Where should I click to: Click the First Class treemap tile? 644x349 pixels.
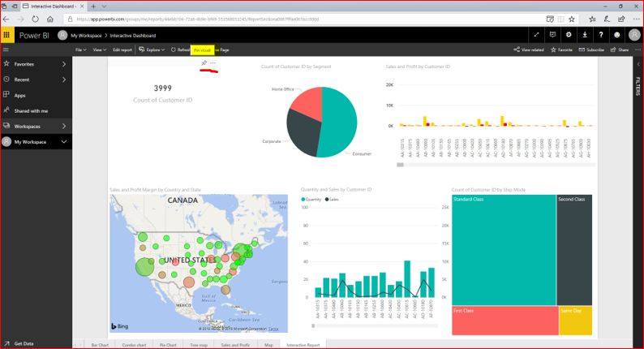(x=505, y=321)
